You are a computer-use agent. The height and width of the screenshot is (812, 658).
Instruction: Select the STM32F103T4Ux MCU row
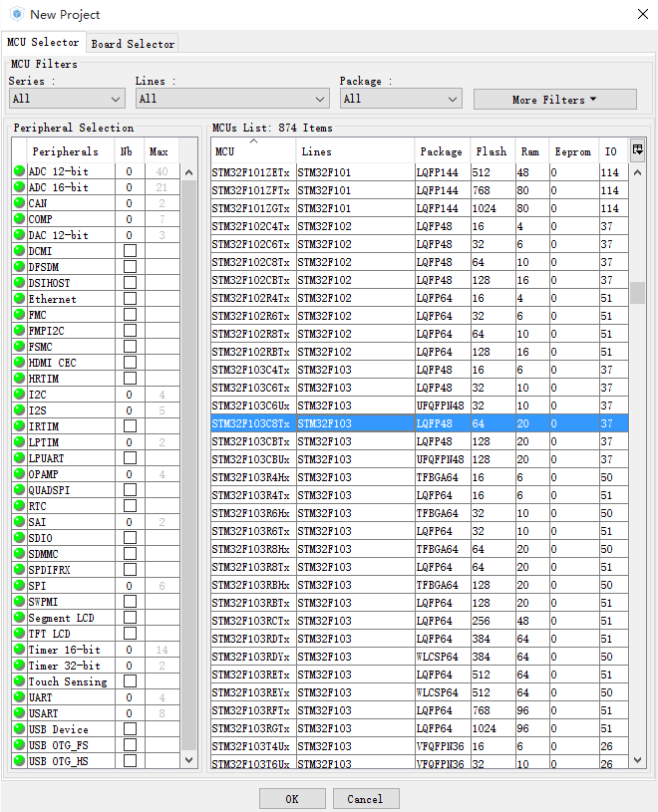[x=420, y=745]
